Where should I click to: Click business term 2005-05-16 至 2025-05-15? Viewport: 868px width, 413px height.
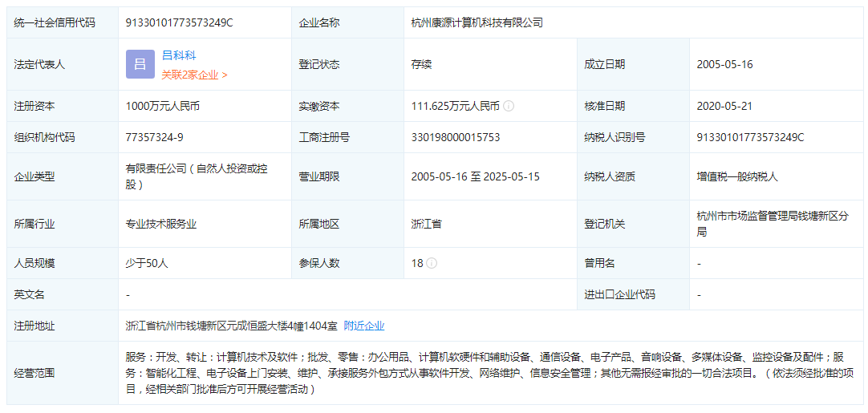[x=476, y=176]
